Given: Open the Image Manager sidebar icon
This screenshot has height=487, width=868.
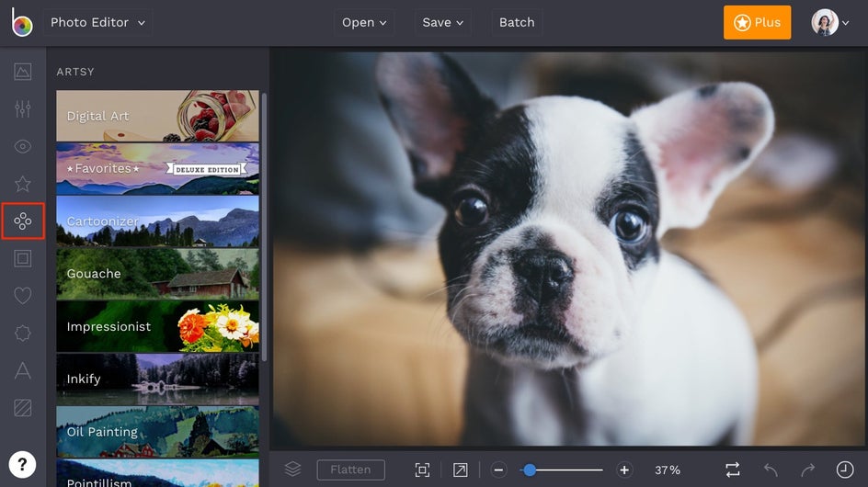Looking at the screenshot, I should click(x=23, y=72).
